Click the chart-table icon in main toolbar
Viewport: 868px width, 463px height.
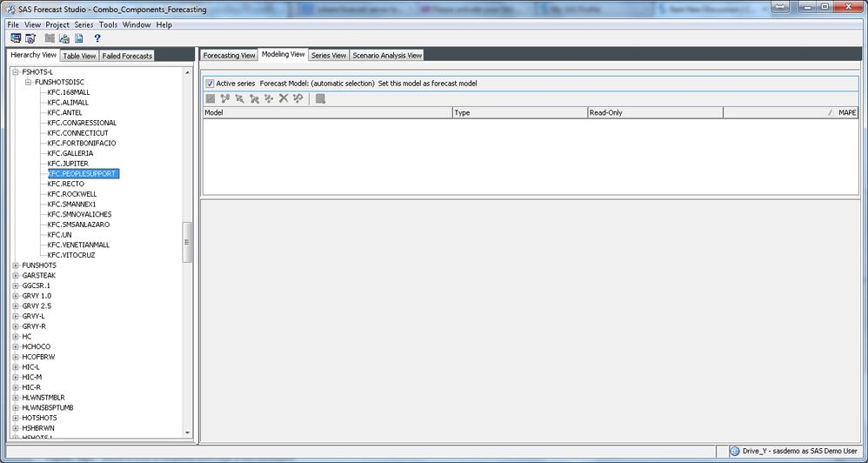coord(64,38)
